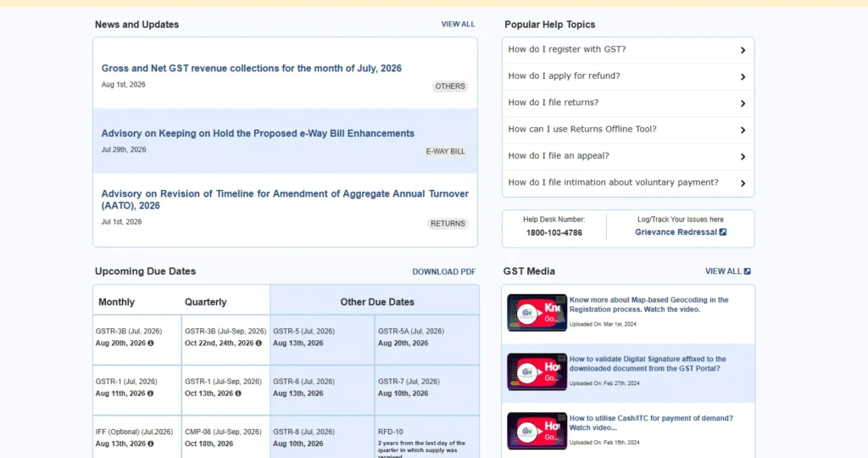The width and height of the screenshot is (868, 458).
Task: Download PDF of upcoming due dates
Action: coord(444,272)
